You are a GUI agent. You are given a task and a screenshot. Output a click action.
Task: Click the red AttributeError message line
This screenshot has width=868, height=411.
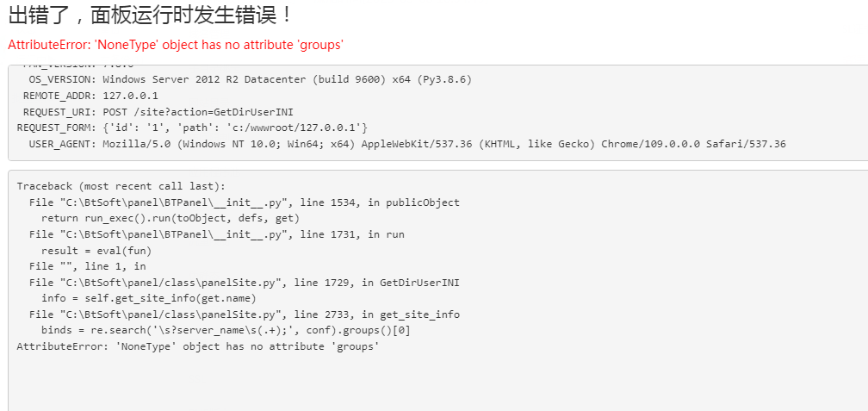tap(176, 45)
